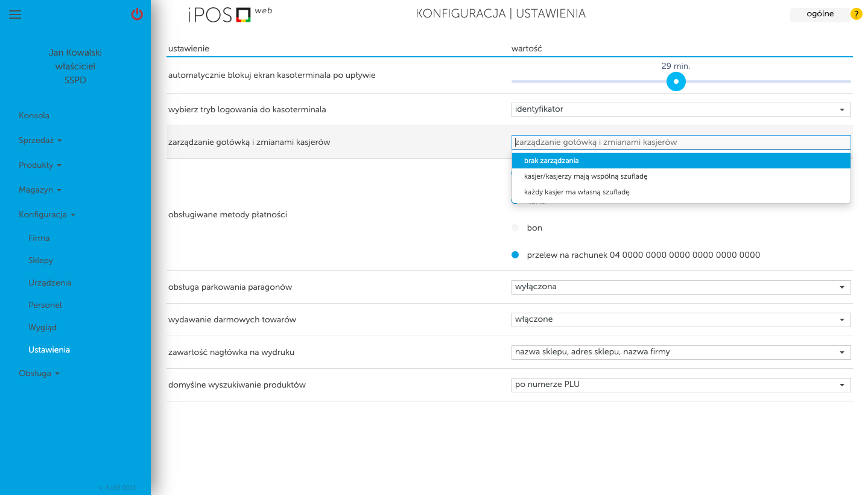Viewport: 868px width, 495px height.
Task: Click the wartość column header
Action: click(527, 48)
